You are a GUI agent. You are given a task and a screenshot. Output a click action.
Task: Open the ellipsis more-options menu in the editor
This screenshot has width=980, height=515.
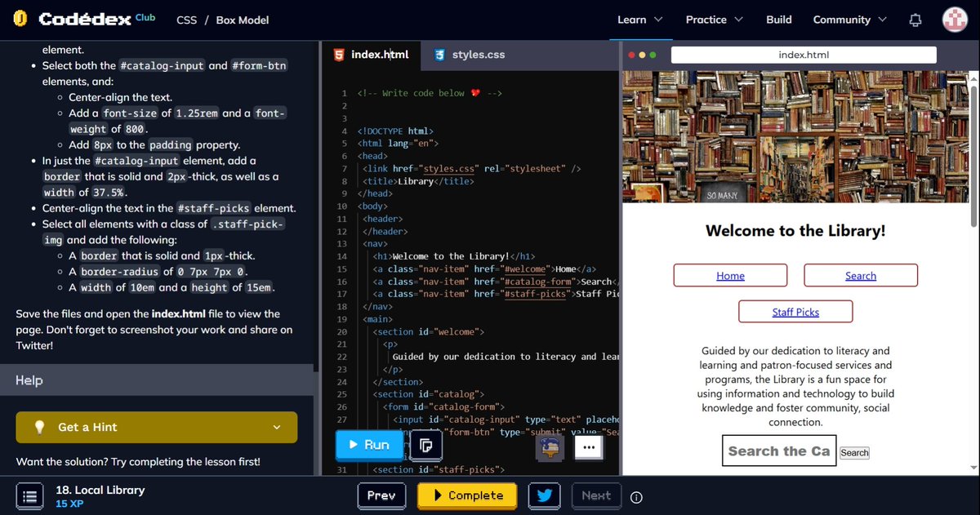point(588,446)
